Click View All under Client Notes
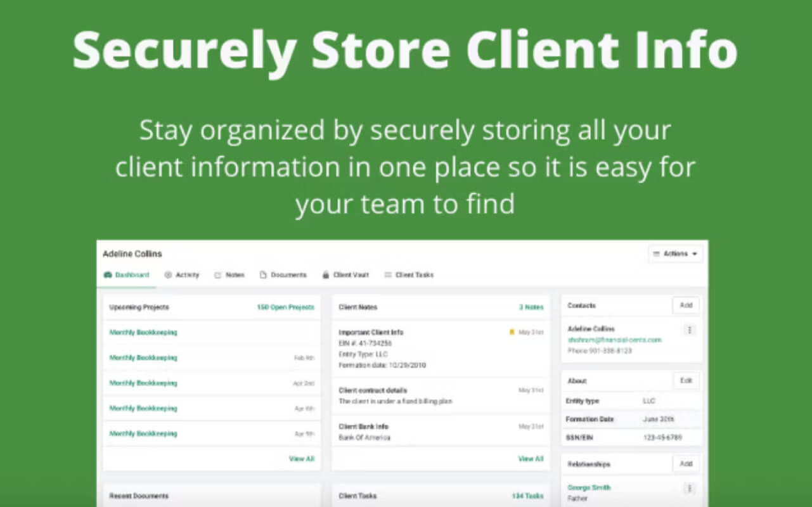The height and width of the screenshot is (507, 812). (531, 459)
